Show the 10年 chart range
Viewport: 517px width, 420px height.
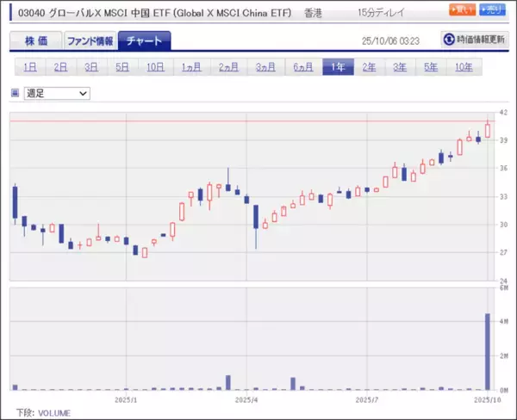point(463,66)
